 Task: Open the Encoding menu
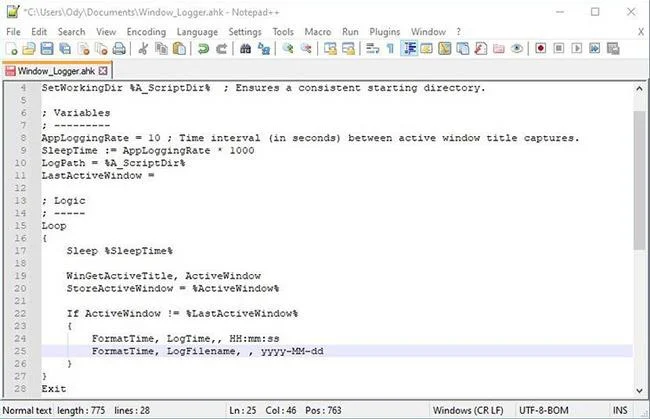pos(146,32)
